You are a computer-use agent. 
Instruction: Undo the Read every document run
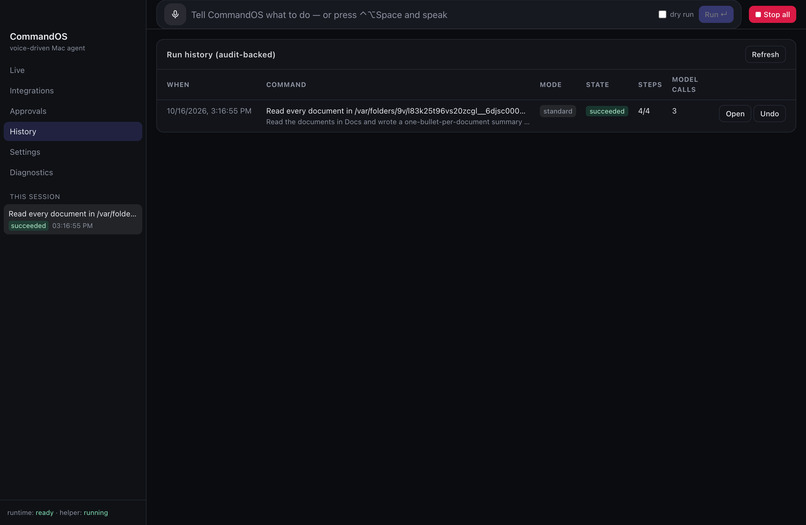click(x=769, y=114)
